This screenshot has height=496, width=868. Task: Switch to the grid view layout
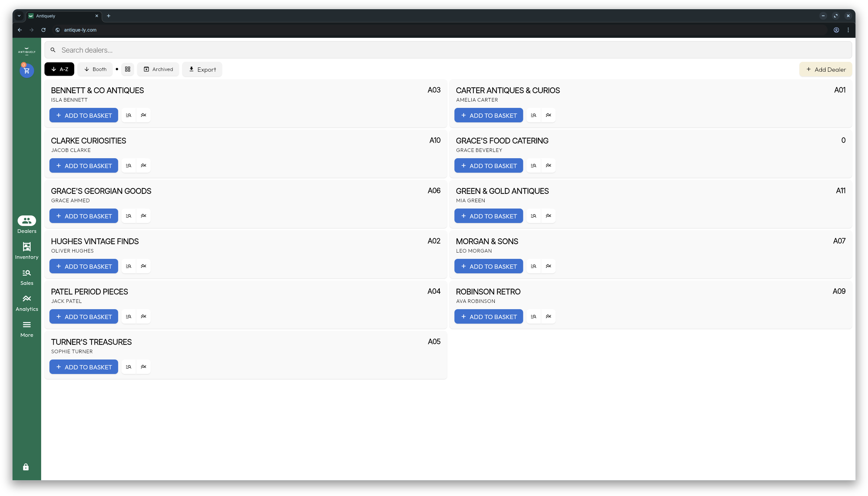pos(127,69)
